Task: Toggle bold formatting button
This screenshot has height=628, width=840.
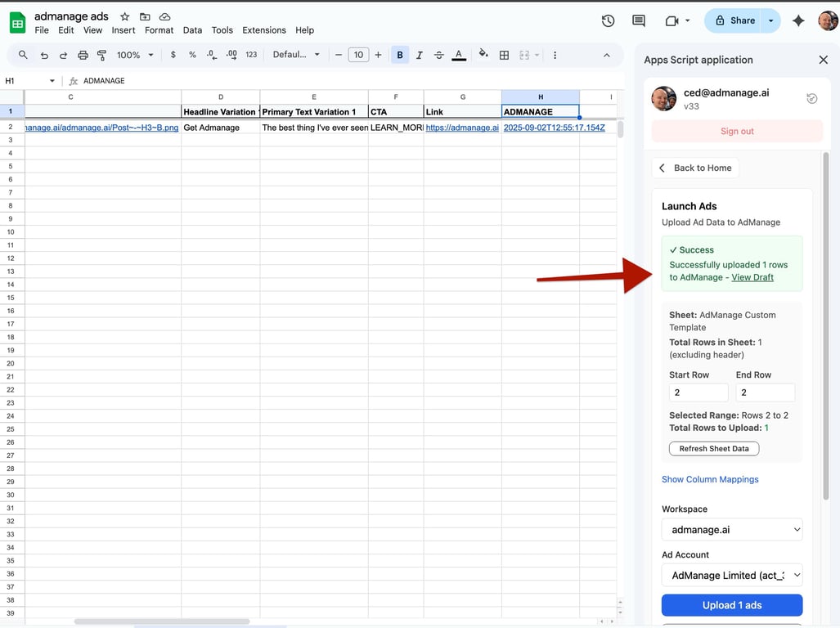Action: click(x=400, y=55)
